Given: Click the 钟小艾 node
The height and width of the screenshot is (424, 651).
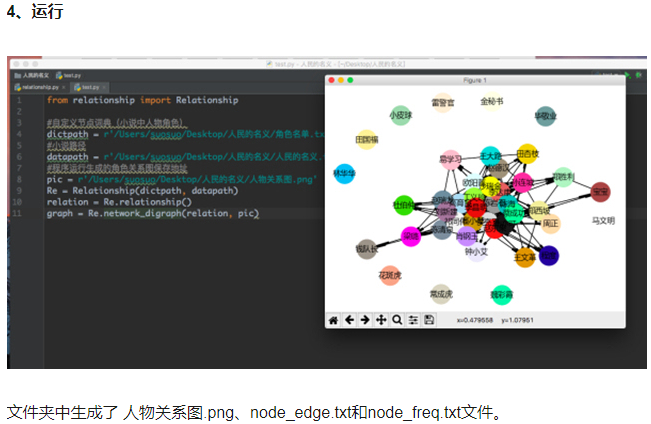Looking at the screenshot, I should pyautogui.click(x=476, y=252).
